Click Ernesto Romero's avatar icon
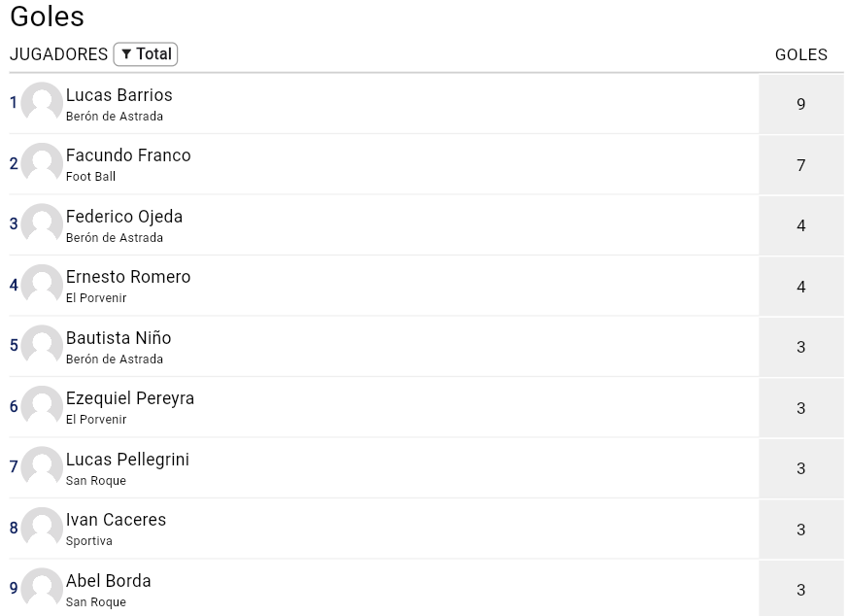The image size is (849, 616). click(x=42, y=285)
